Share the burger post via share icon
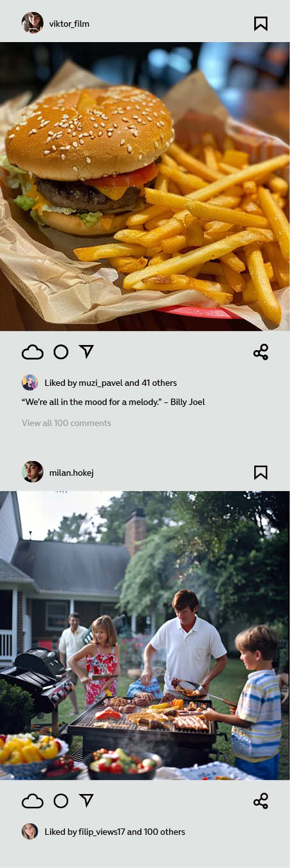This screenshot has height=868, width=290. pyautogui.click(x=261, y=352)
